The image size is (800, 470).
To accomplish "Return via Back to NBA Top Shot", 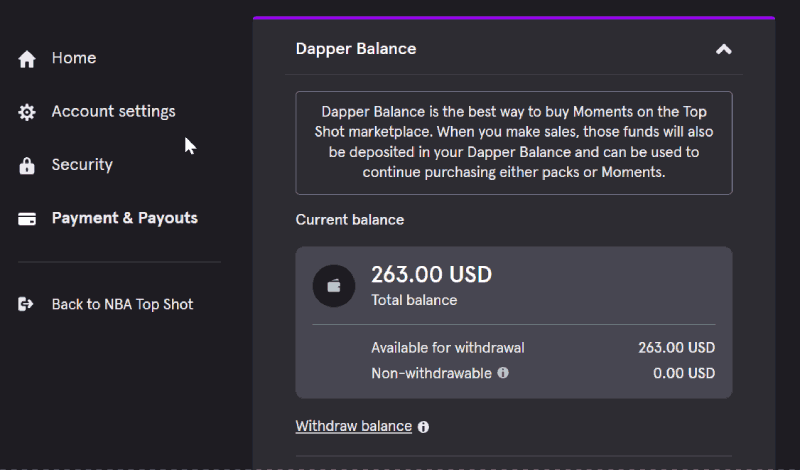I will click(122, 304).
